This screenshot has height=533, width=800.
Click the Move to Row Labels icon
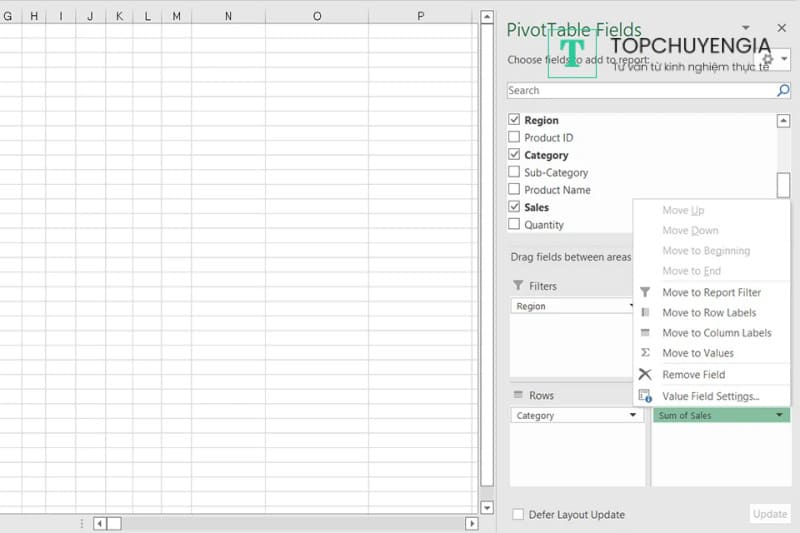point(645,313)
